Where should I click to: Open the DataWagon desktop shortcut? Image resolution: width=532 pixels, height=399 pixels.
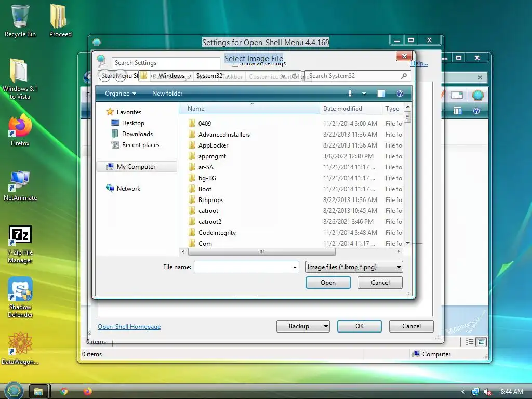point(20,349)
